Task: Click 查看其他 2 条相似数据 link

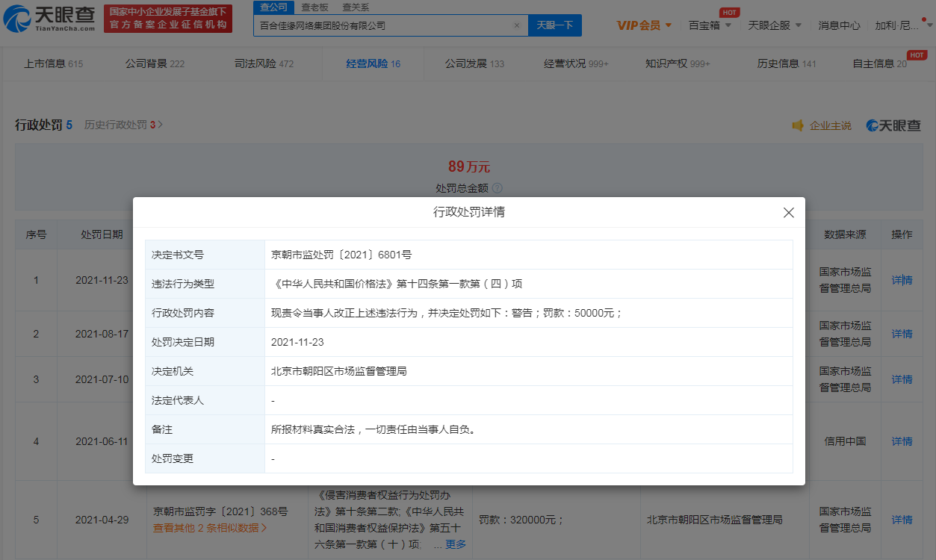Action: pyautogui.click(x=210, y=528)
